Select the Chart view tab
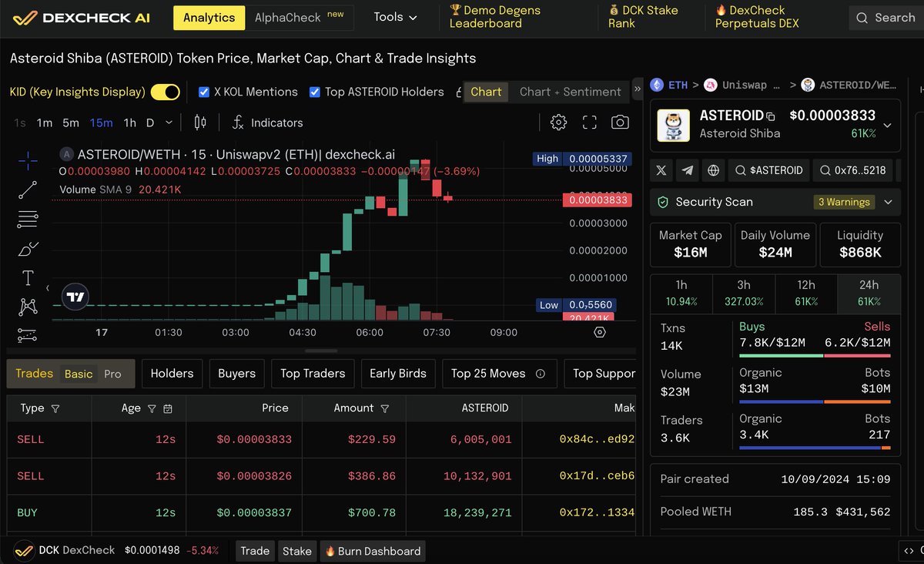The height and width of the screenshot is (564, 924). [486, 92]
